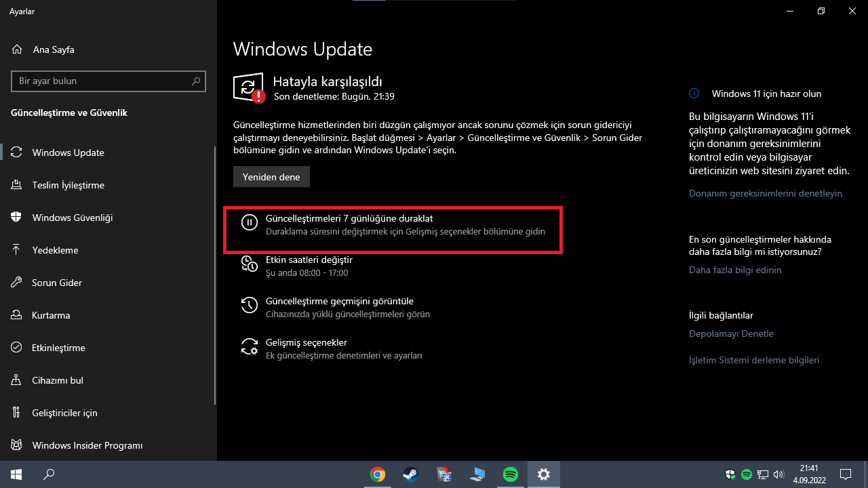Open Google Chrome from the taskbar
The width and height of the screenshot is (868, 488).
[378, 474]
